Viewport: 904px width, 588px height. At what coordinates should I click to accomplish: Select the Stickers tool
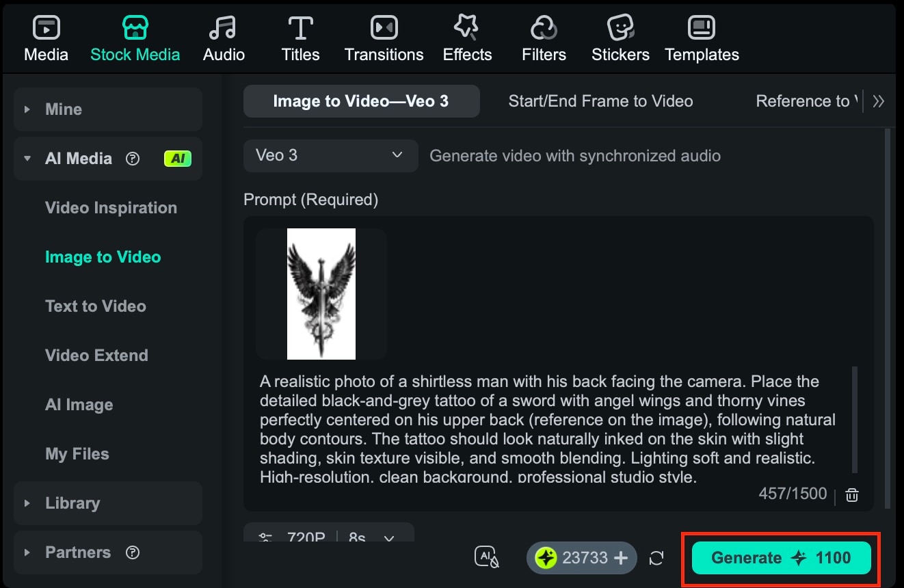[620, 37]
